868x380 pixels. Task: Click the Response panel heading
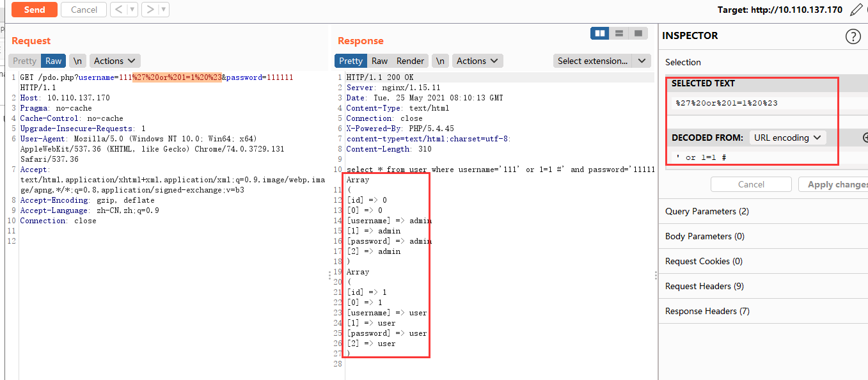tap(361, 41)
